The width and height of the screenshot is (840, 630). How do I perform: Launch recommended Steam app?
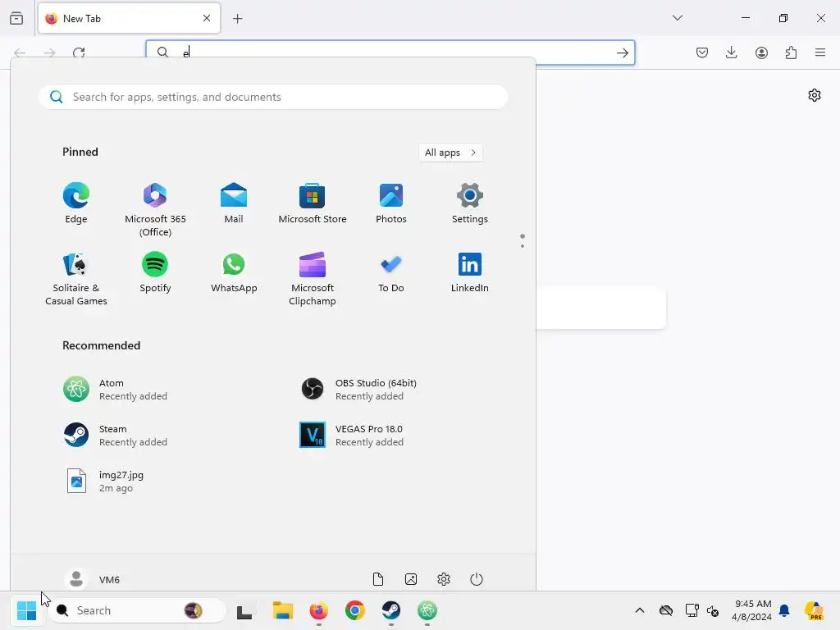115,435
